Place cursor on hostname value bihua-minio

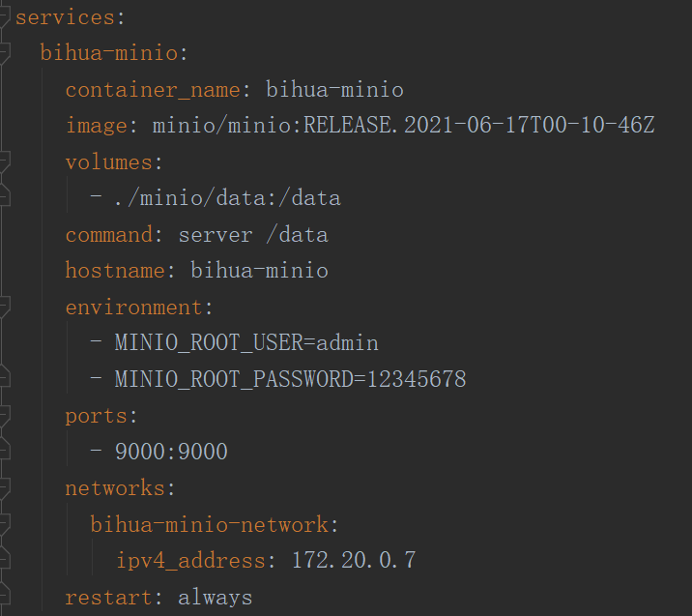click(x=259, y=271)
